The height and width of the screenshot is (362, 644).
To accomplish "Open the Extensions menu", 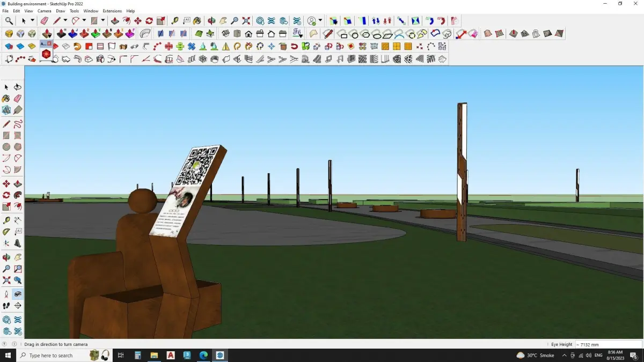I will click(x=112, y=11).
